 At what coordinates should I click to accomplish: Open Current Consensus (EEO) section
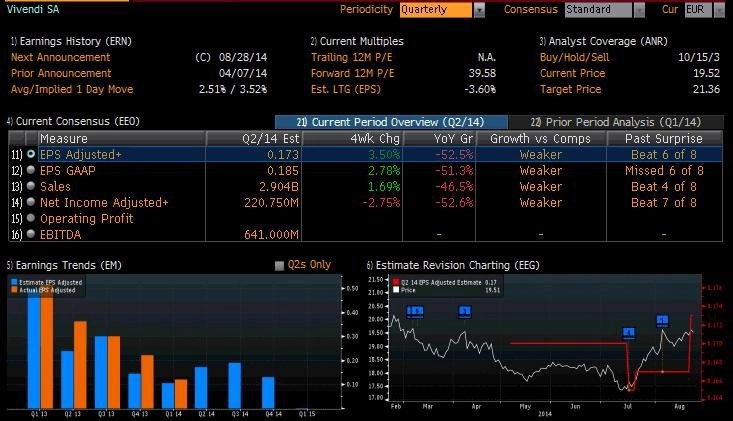pos(73,121)
